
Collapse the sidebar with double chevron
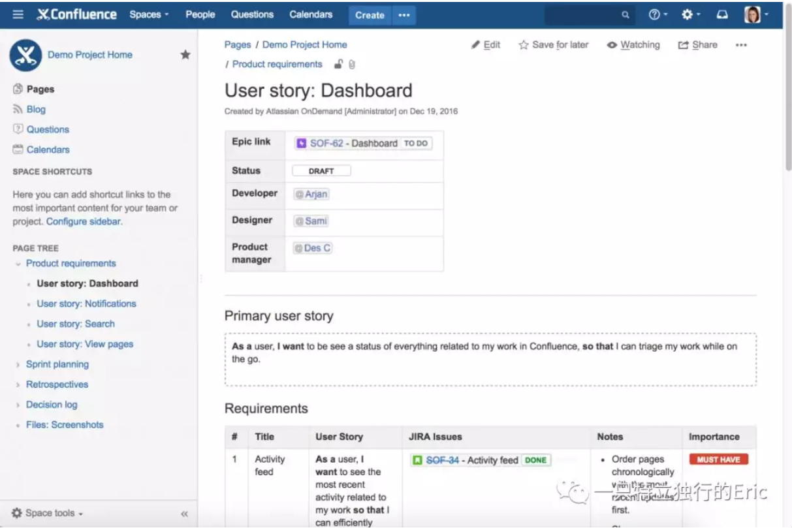pos(184,514)
